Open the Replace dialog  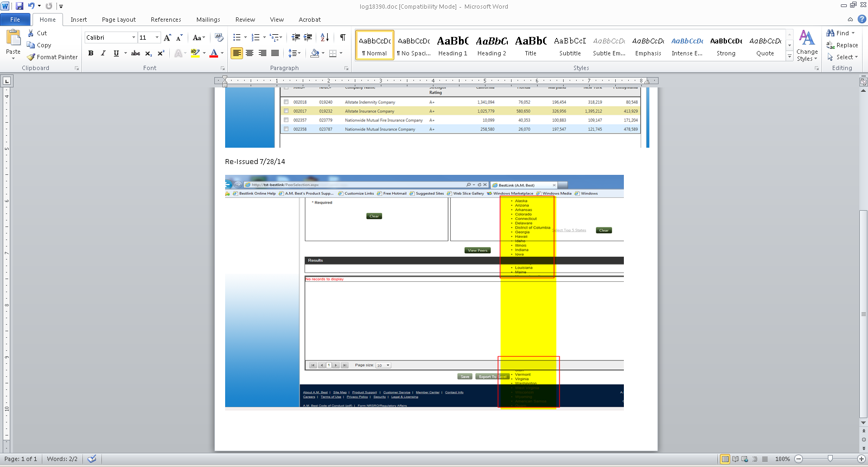tap(843, 45)
